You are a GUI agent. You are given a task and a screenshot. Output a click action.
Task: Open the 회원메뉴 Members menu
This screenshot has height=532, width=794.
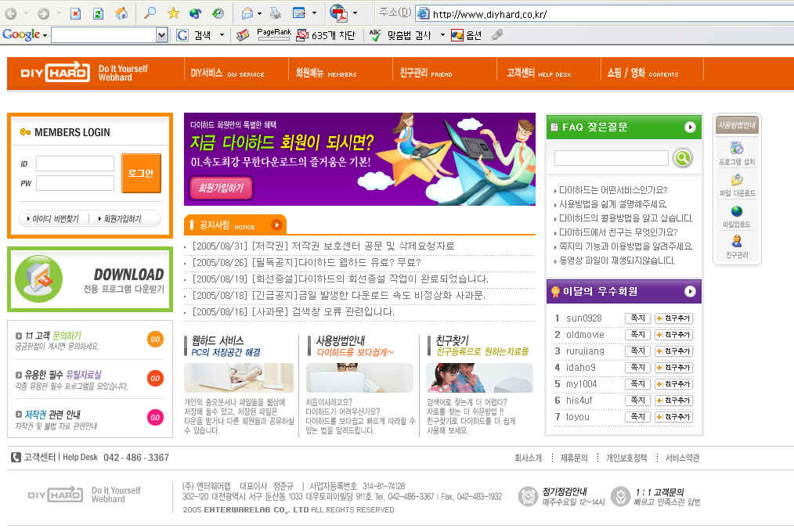tap(326, 74)
